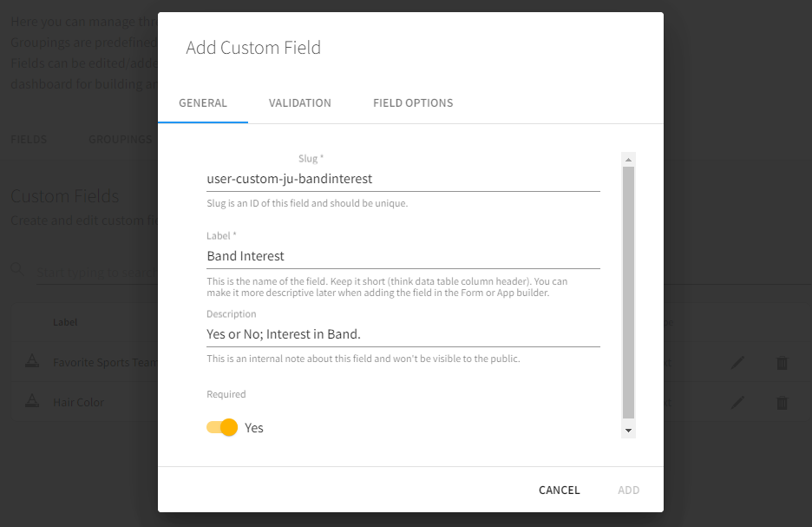Click the text-type icon beside Hair Color

(31, 403)
